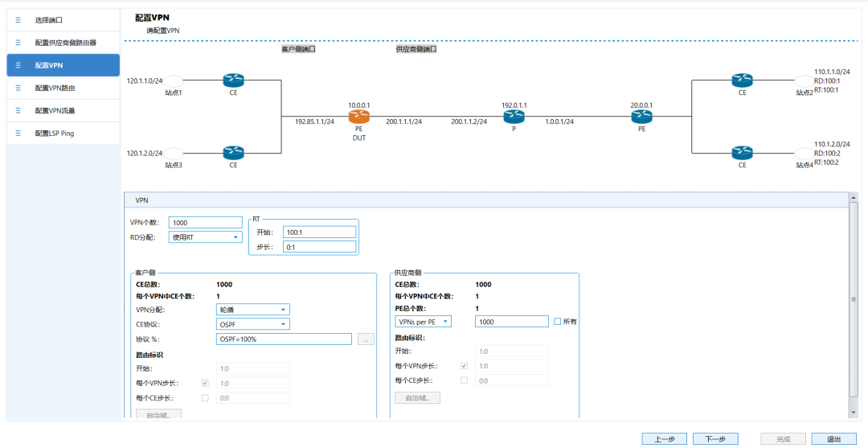Screen dimensions: 868x448
Task: Expand the CE协议 OSPF dropdown
Action: coord(253,324)
